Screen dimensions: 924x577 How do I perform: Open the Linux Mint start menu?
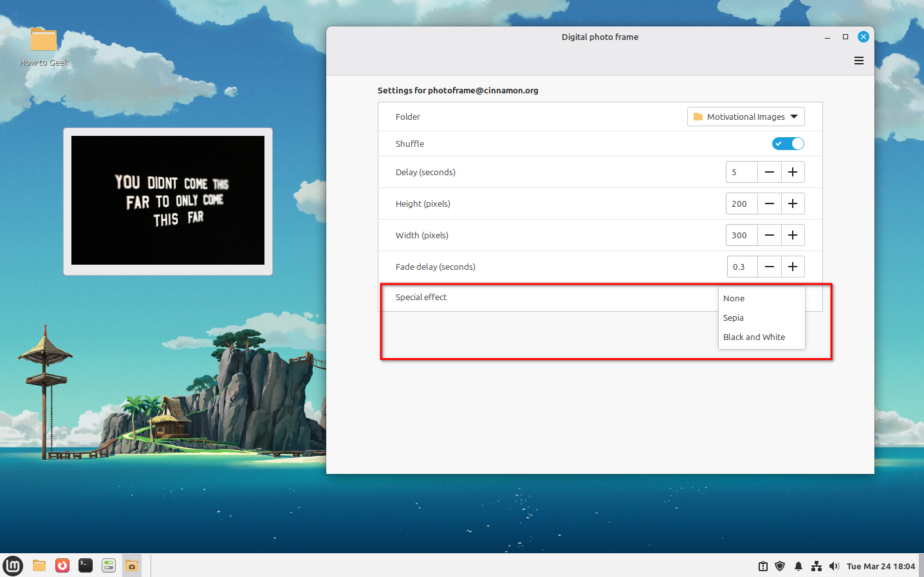tap(13, 565)
